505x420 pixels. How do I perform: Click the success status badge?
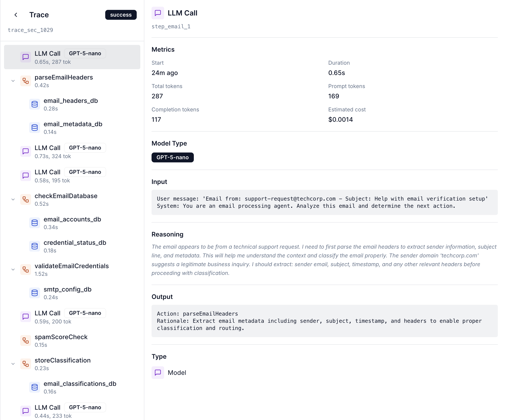click(121, 15)
